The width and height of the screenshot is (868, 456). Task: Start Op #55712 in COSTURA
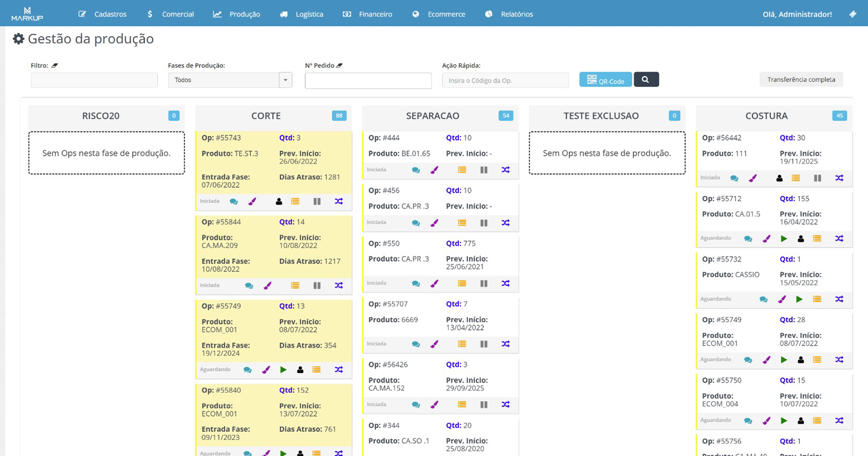[784, 239]
